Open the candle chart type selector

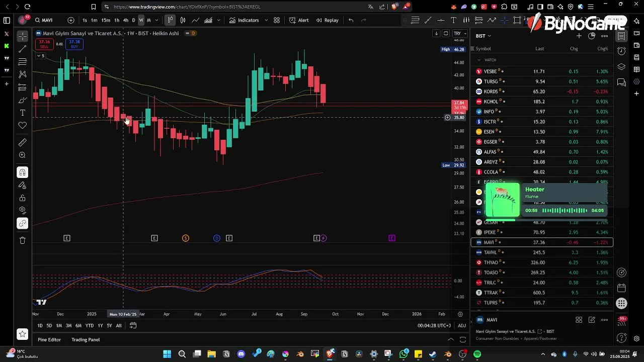(x=171, y=20)
